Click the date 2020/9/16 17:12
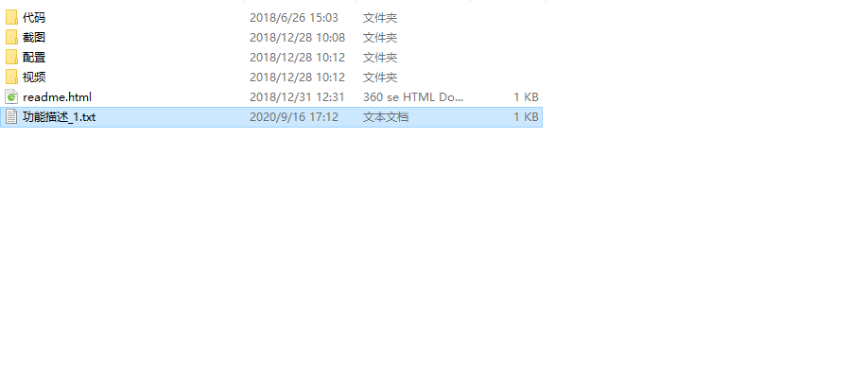This screenshot has width=868, height=380. (x=294, y=116)
